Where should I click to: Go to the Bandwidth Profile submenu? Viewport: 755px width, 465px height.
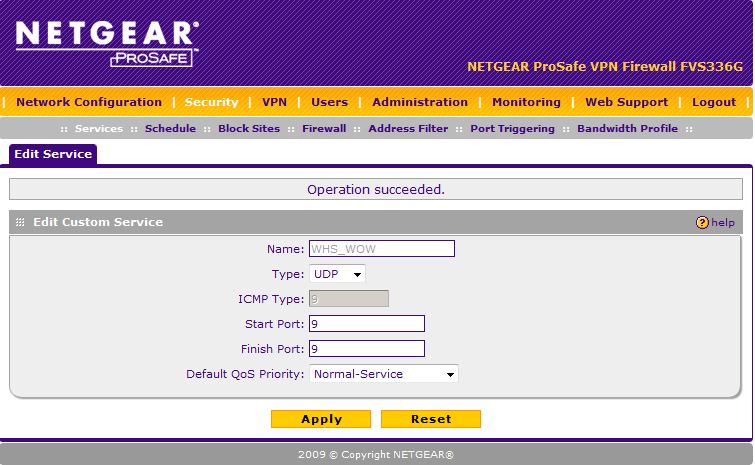[627, 129]
